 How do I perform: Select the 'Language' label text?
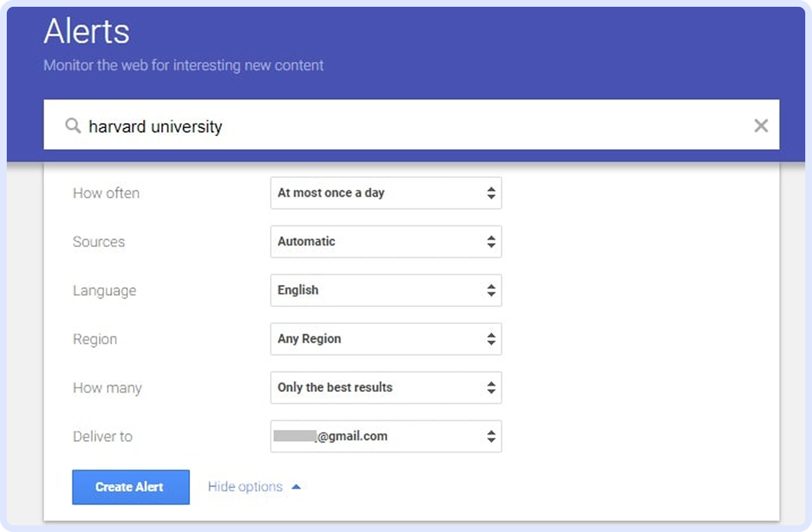[x=104, y=290]
